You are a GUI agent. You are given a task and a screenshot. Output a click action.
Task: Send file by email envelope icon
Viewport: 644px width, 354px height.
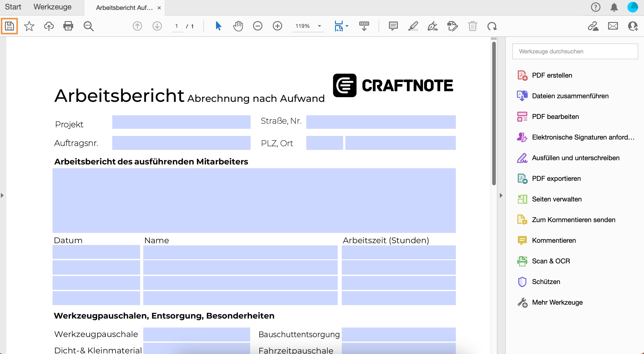613,26
